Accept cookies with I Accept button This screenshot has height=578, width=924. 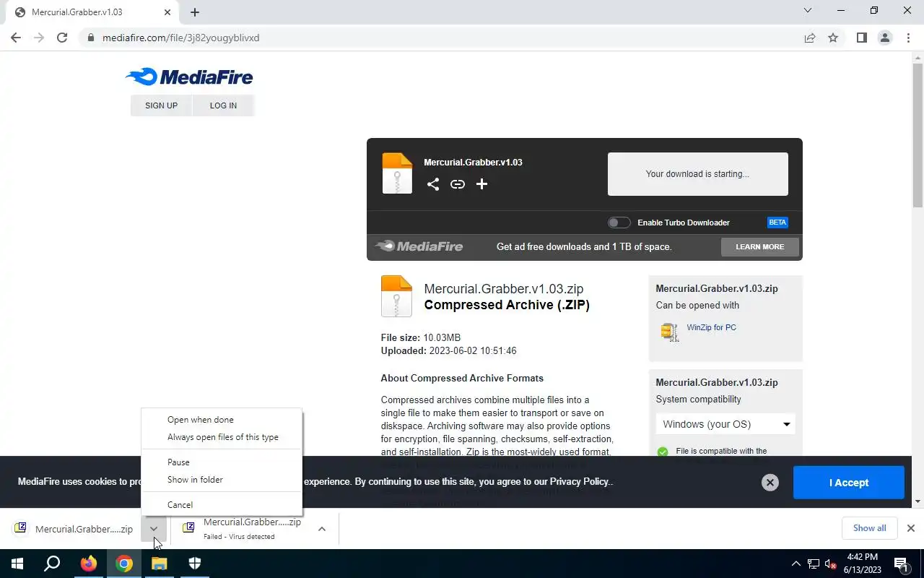[x=848, y=483]
